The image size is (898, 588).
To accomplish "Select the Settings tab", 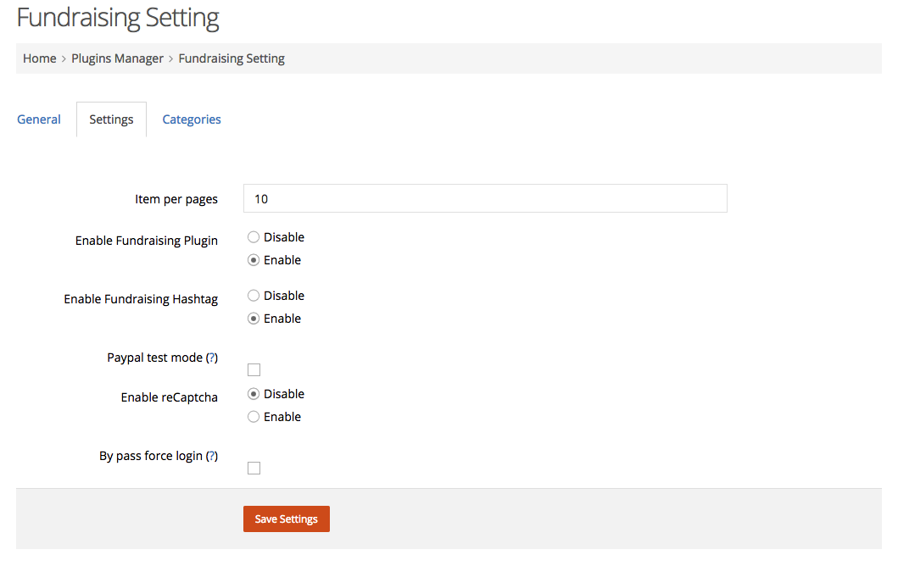I will point(111,119).
